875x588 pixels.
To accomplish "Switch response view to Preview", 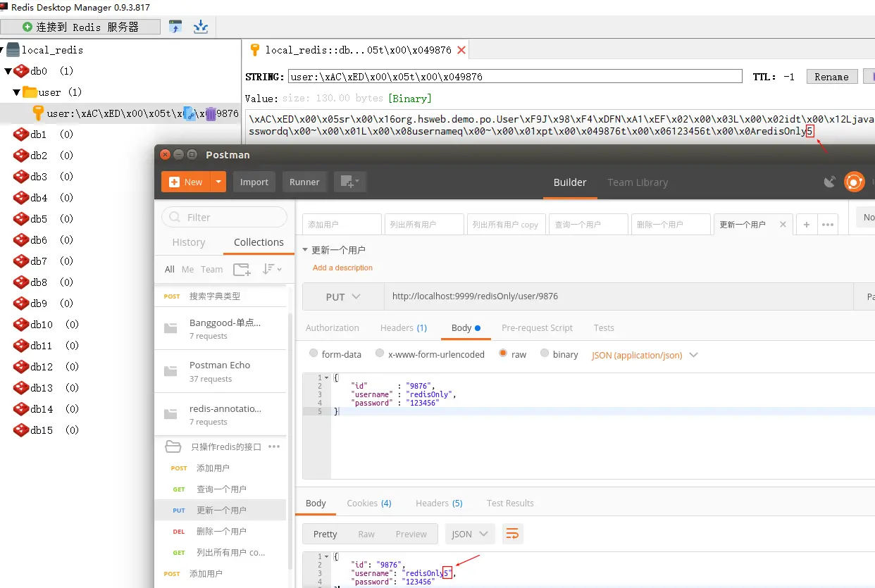I will click(x=411, y=534).
